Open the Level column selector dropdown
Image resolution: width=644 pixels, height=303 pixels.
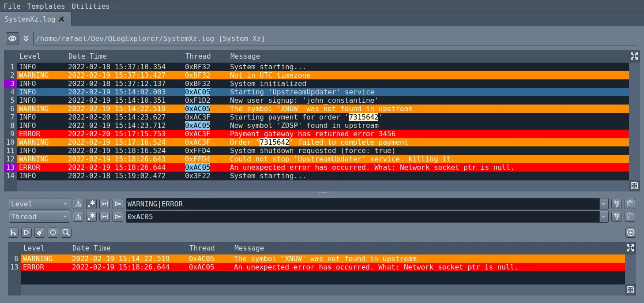40,204
